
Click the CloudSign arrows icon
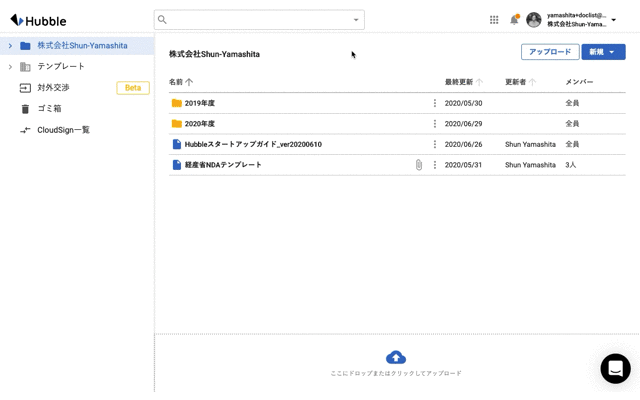(25, 130)
